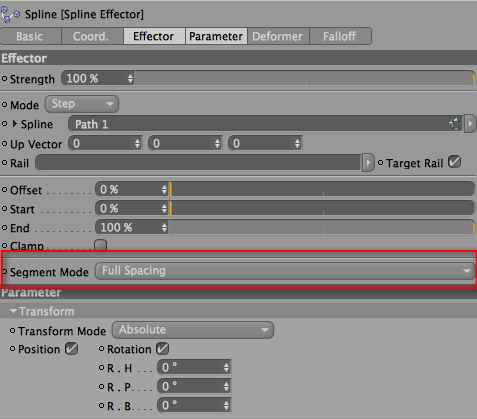Click the keyframe circle next to Segment Mode
477x419 pixels.
[x=4, y=271]
